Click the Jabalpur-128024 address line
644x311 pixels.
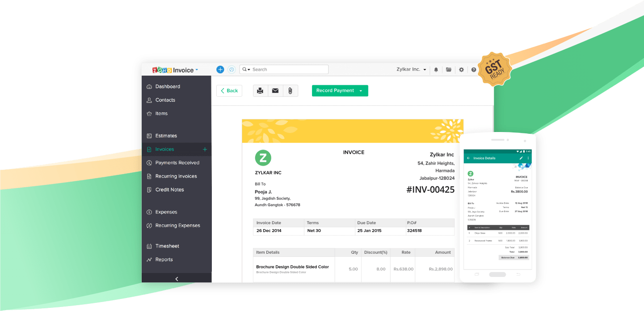(437, 179)
